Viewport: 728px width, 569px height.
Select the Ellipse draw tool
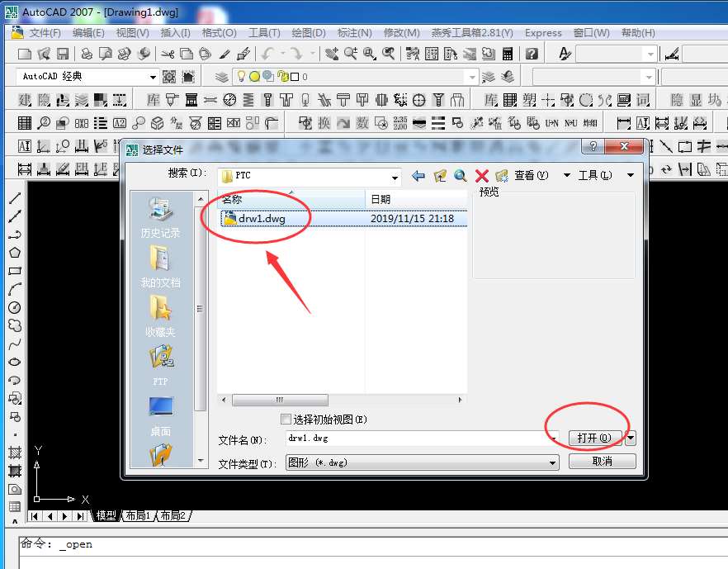15,362
